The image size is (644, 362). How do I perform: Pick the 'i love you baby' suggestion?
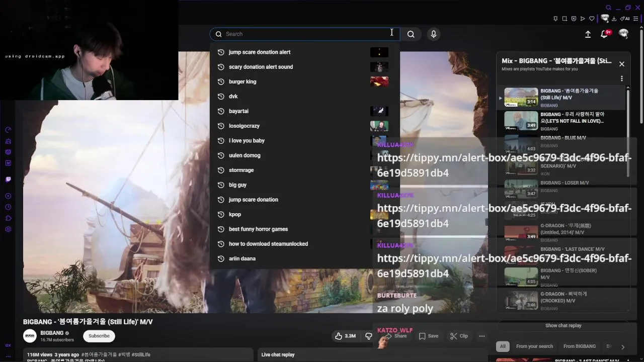pos(305,141)
